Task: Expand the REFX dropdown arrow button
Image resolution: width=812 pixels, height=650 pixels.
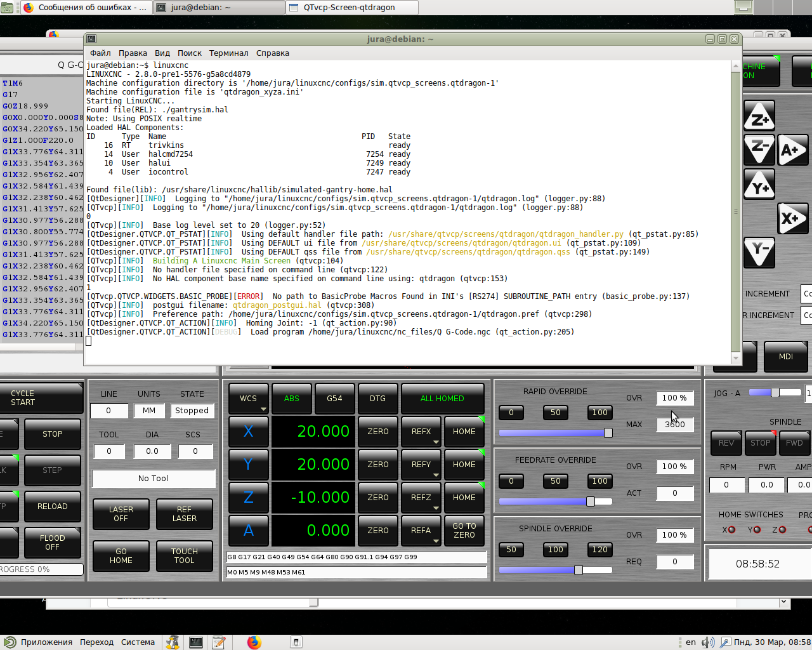Action: click(x=436, y=442)
